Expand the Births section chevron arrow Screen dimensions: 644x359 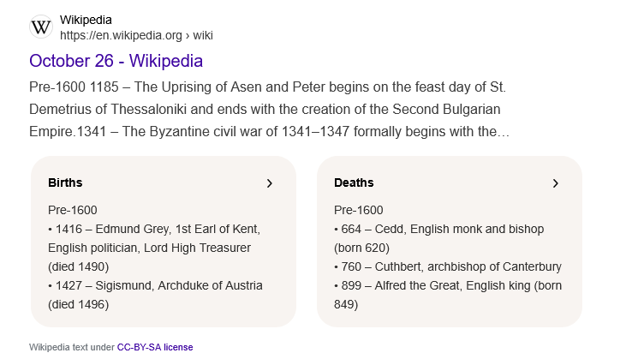(269, 183)
